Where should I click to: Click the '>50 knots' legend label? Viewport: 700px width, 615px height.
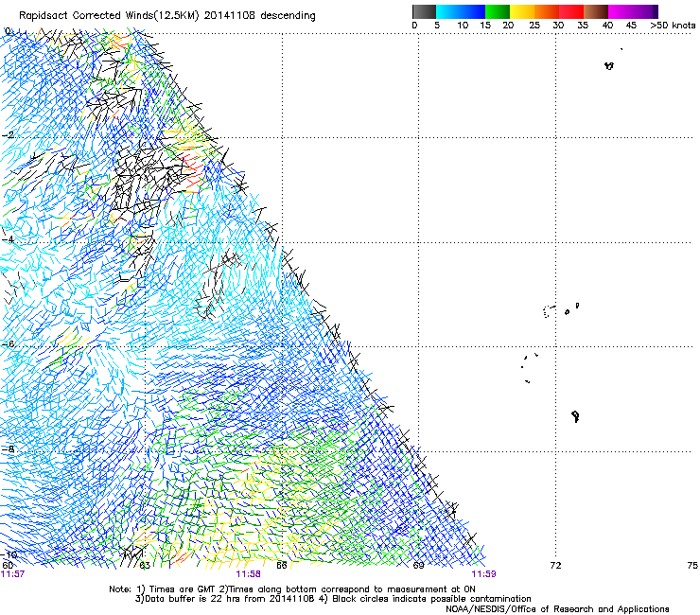673,26
